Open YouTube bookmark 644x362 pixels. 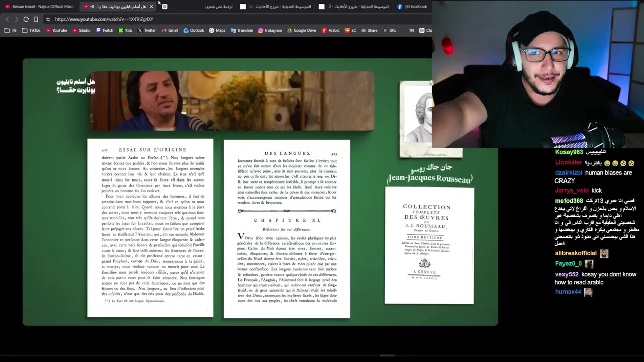pyautogui.click(x=56, y=30)
